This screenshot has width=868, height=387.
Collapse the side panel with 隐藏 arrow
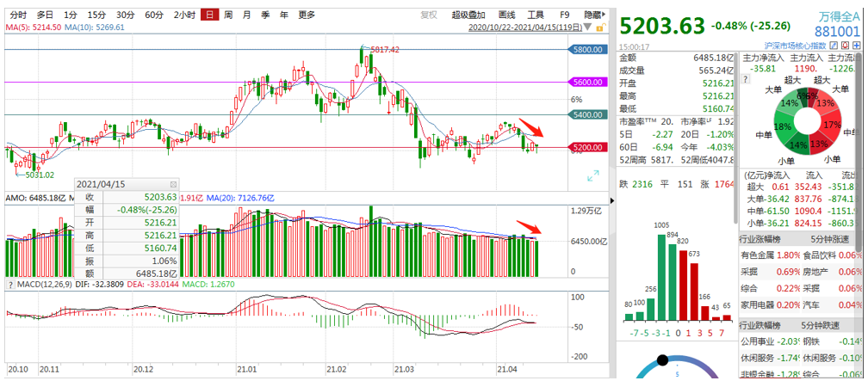point(594,15)
